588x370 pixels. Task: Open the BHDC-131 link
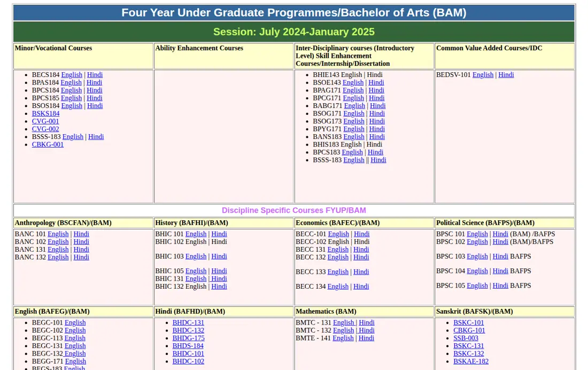click(x=188, y=323)
